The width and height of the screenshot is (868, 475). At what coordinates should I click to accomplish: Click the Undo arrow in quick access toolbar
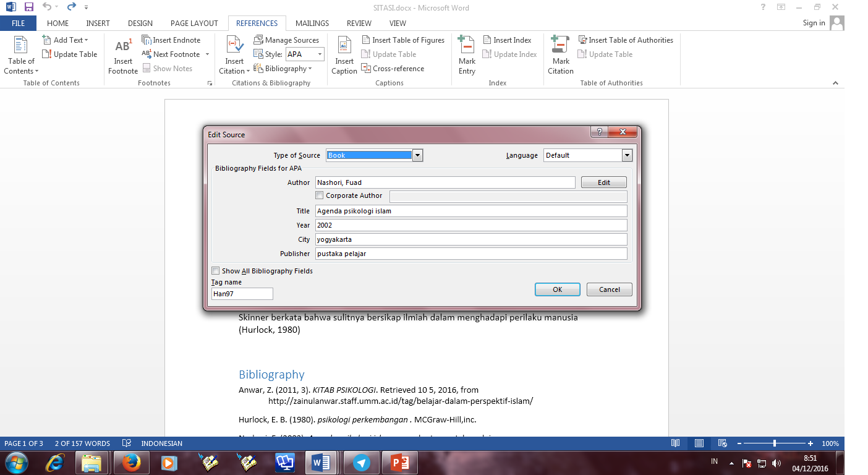(x=47, y=7)
